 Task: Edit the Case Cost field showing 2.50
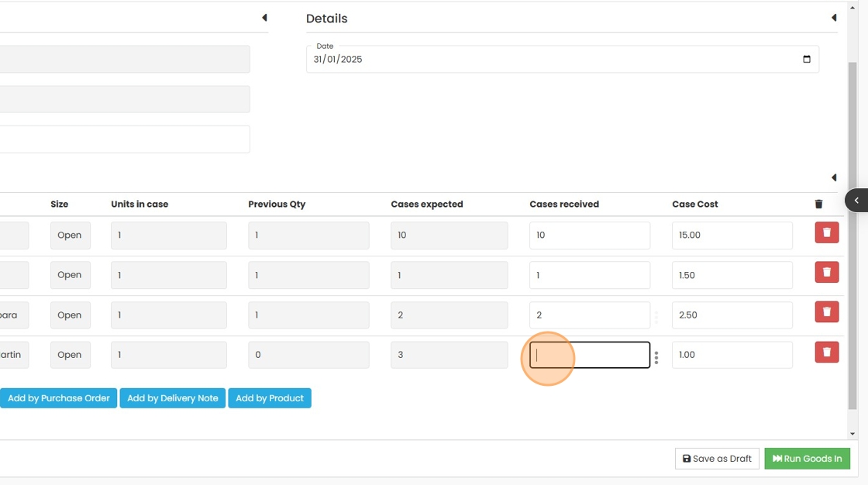(x=732, y=315)
